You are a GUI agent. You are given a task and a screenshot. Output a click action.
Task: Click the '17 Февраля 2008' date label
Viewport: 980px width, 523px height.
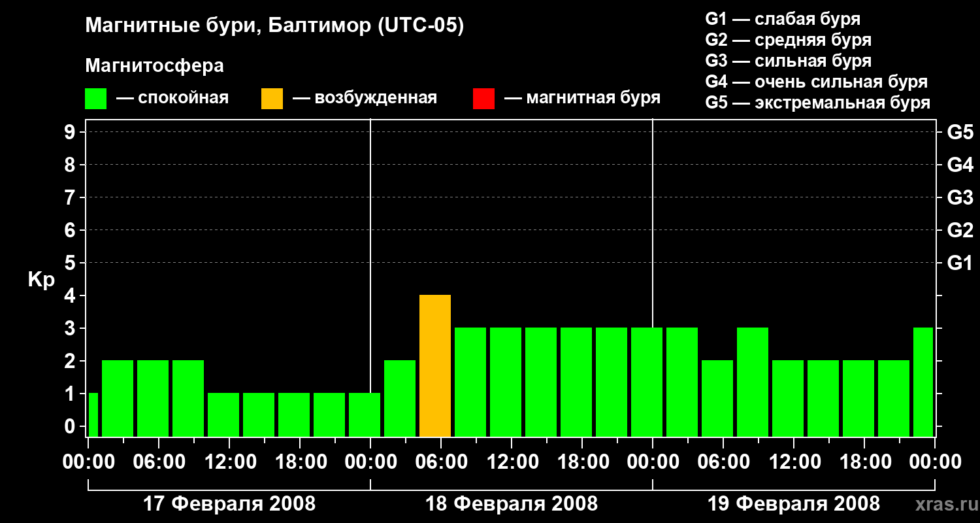(x=229, y=504)
